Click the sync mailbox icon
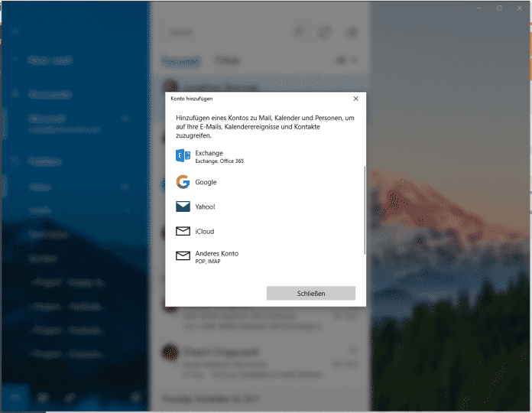This screenshot has width=532, height=413. tap(325, 33)
